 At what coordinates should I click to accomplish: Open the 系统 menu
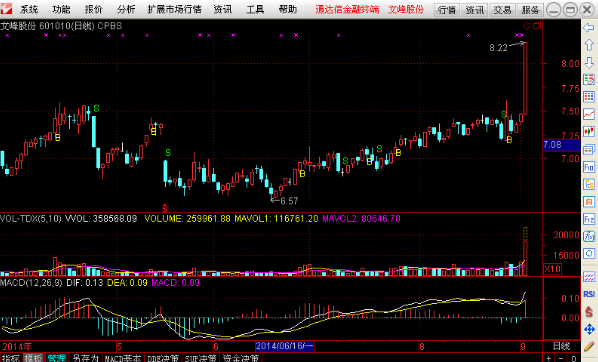point(29,9)
